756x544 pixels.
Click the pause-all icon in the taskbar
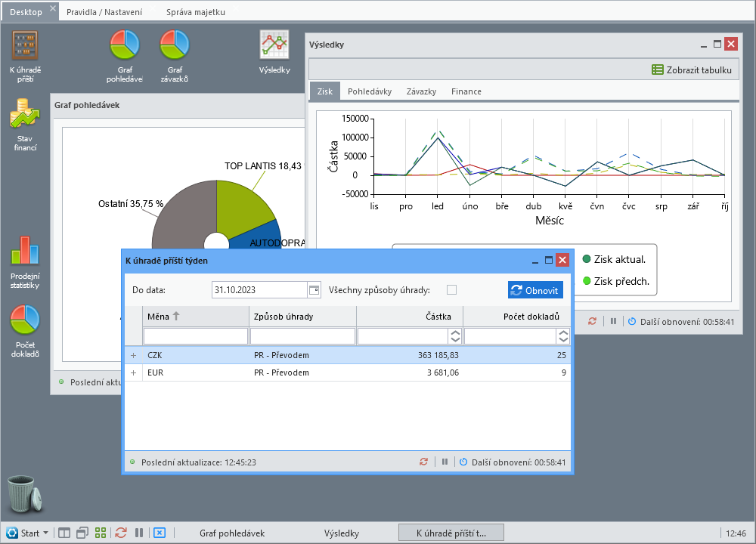click(x=139, y=533)
